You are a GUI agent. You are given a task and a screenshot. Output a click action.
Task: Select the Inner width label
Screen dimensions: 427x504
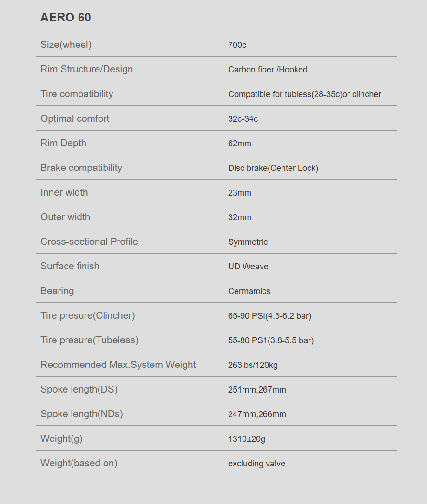point(64,192)
